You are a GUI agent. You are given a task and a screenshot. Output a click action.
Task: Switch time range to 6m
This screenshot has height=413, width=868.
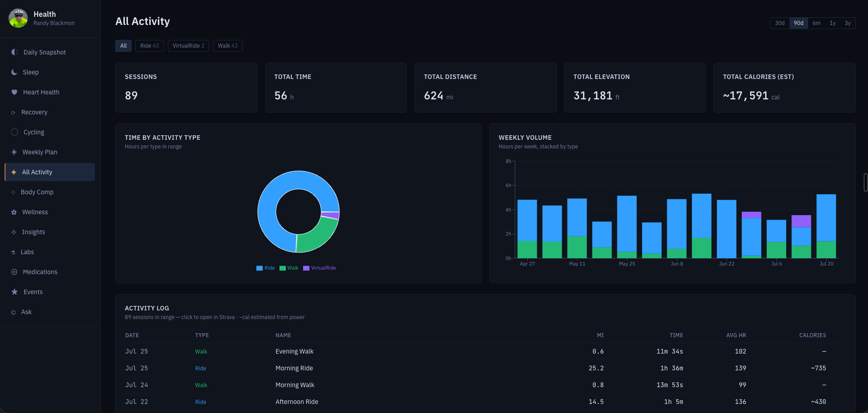(x=816, y=23)
